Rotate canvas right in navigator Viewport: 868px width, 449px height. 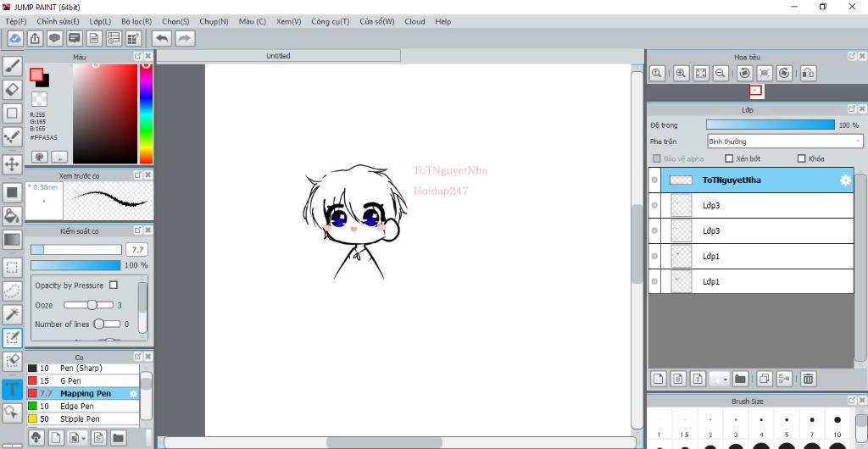(784, 73)
